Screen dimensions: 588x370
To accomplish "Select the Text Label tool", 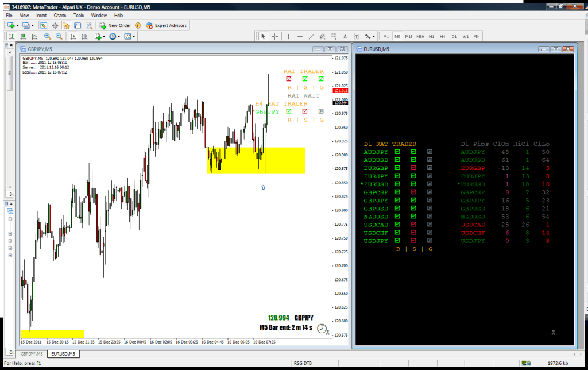I will 356,36.
